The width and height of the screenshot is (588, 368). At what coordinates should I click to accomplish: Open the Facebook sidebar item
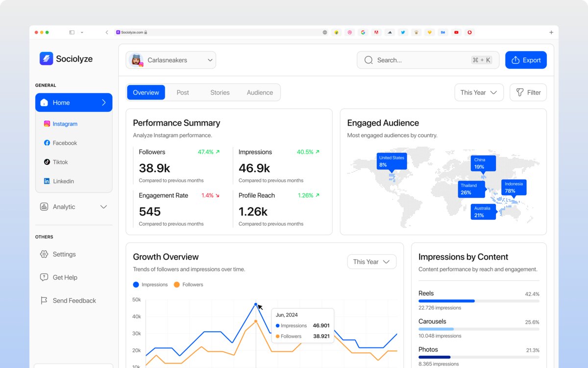pyautogui.click(x=61, y=143)
